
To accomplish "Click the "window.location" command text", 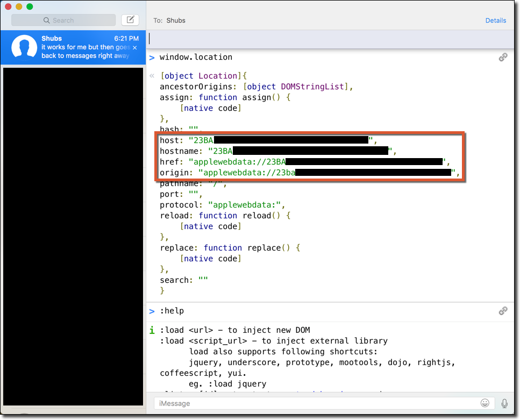I will click(196, 57).
